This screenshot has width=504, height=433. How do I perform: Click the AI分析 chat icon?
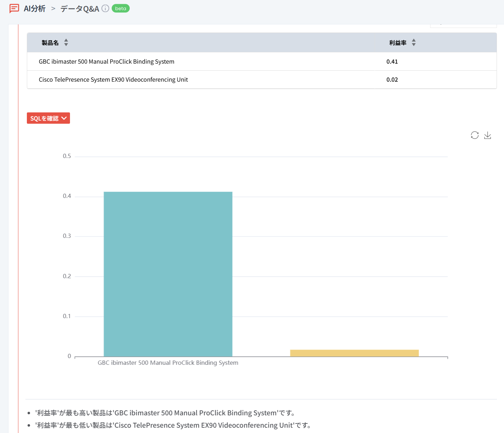coord(14,8)
